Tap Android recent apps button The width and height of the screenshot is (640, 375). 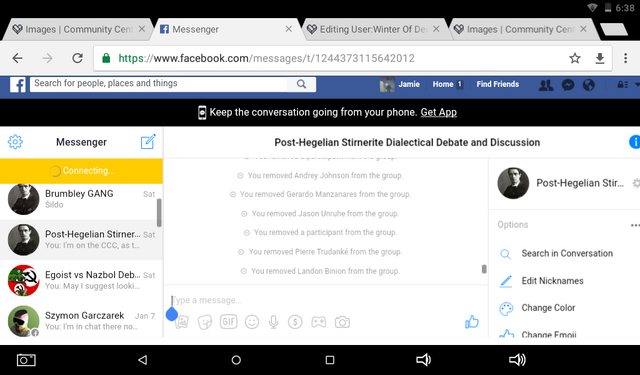point(330,360)
